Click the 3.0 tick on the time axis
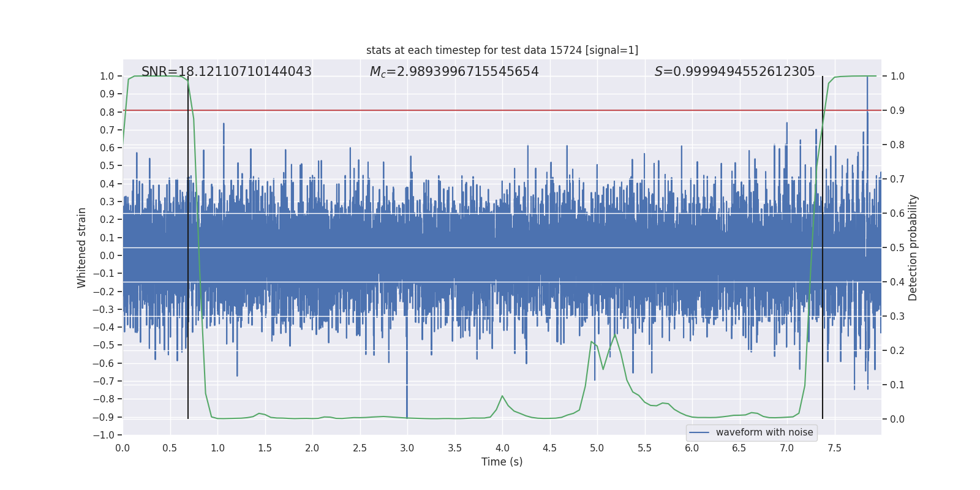 coord(407,448)
